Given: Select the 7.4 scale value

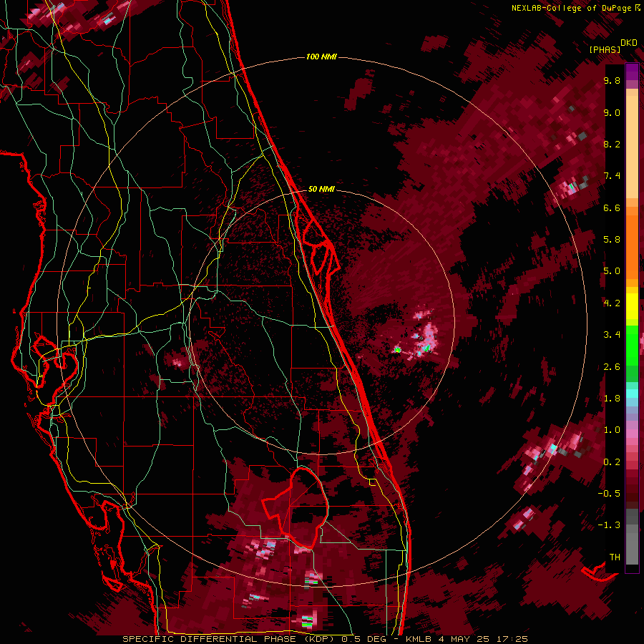Looking at the screenshot, I should [x=612, y=176].
